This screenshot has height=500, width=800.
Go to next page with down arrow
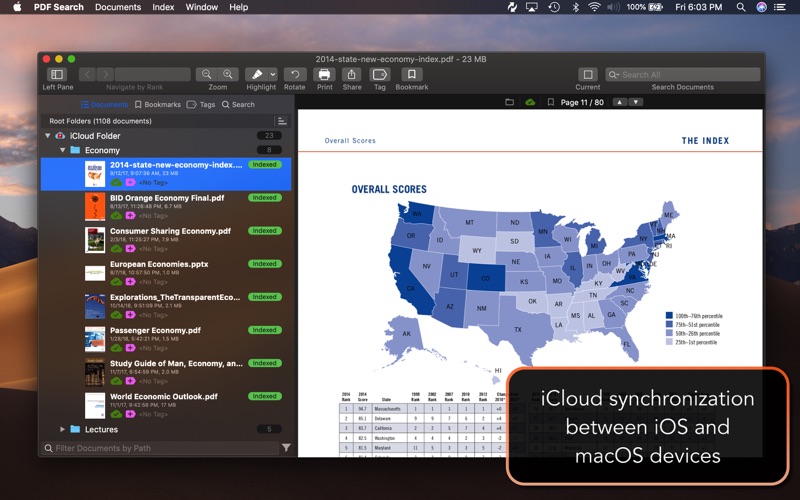coord(636,102)
